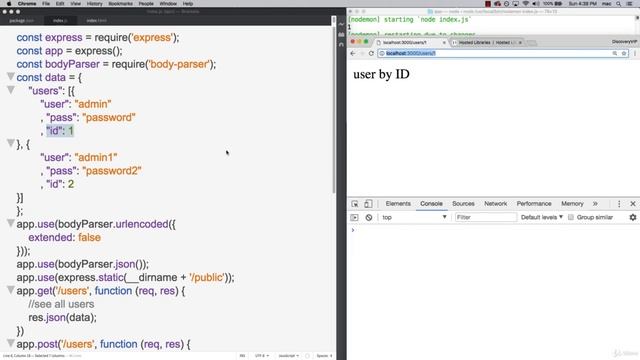
Task: Open Chrome's three-dot menu
Action: 635,53
